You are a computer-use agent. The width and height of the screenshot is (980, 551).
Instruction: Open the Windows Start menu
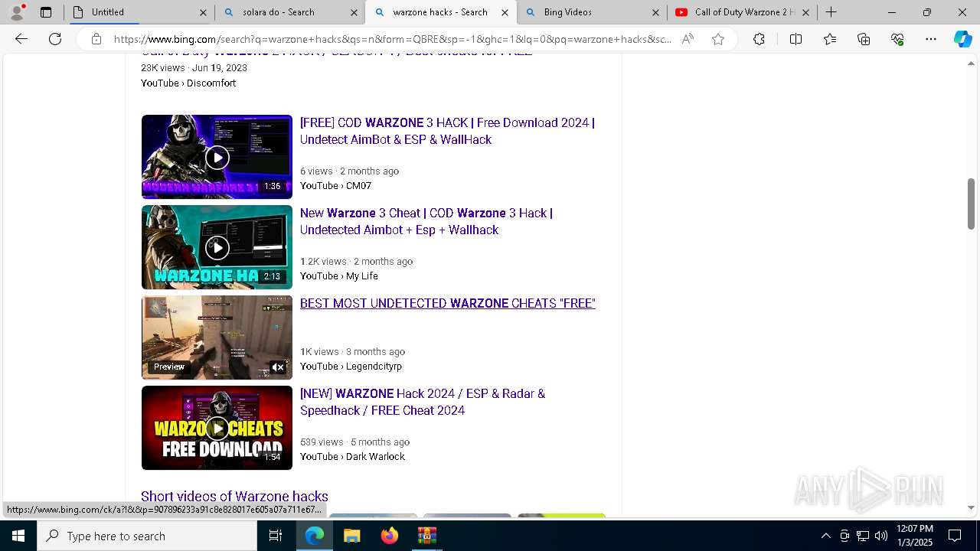pos(18,536)
